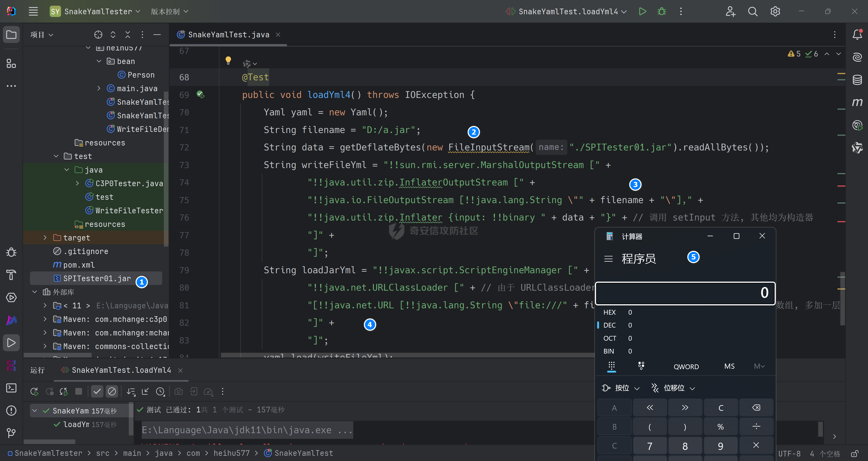Click the 9 key in Calculator
Image resolution: width=868 pixels, height=461 pixels.
(720, 446)
